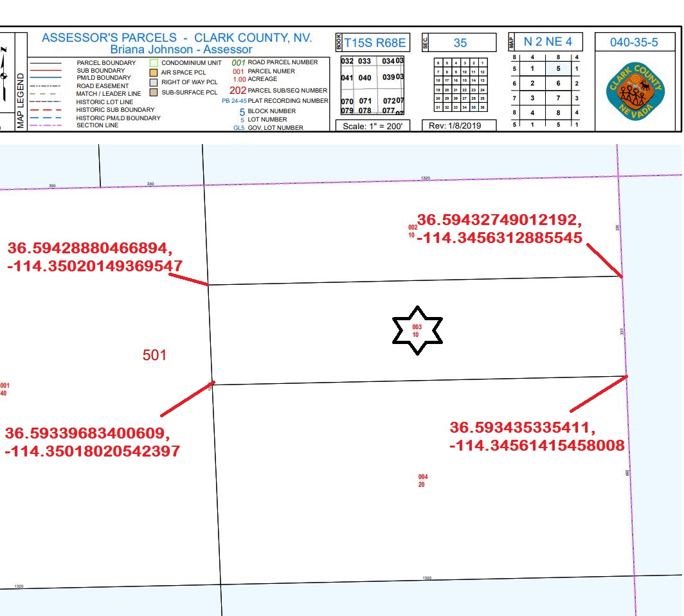684x616 pixels.
Task: Click the magenta Section Line legend sample
Action: 50,125
